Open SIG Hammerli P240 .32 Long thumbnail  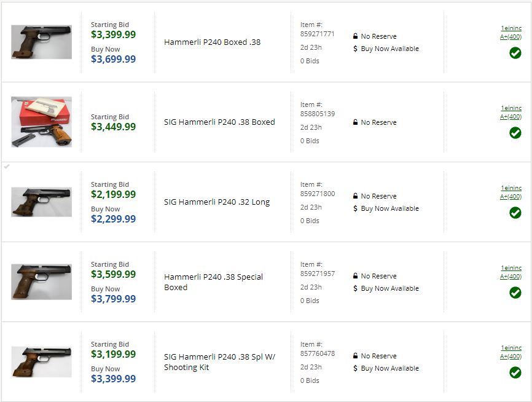[41, 202]
